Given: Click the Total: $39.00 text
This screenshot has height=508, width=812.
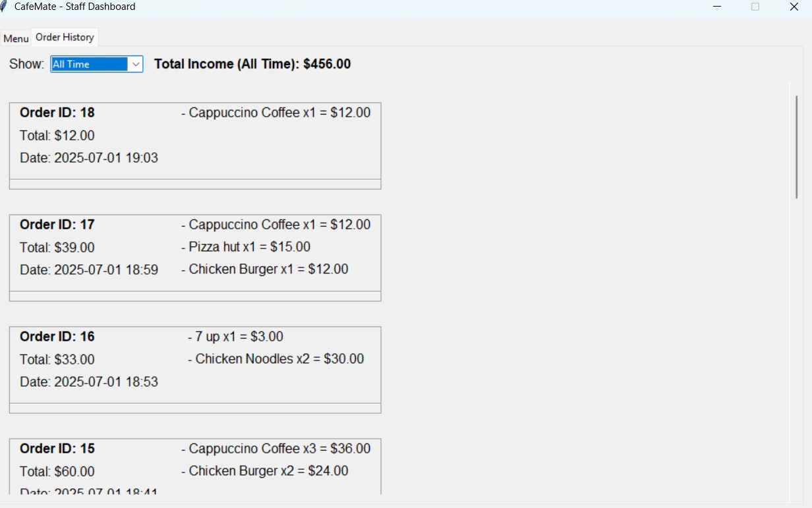Looking at the screenshot, I should (x=57, y=248).
